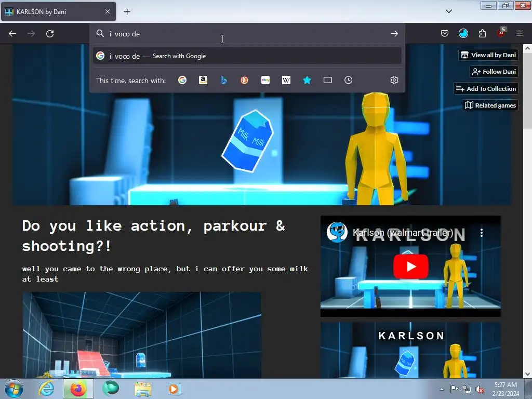The image size is (532, 399).
Task: Search this time with DuckDuckGo
Action: click(244, 80)
